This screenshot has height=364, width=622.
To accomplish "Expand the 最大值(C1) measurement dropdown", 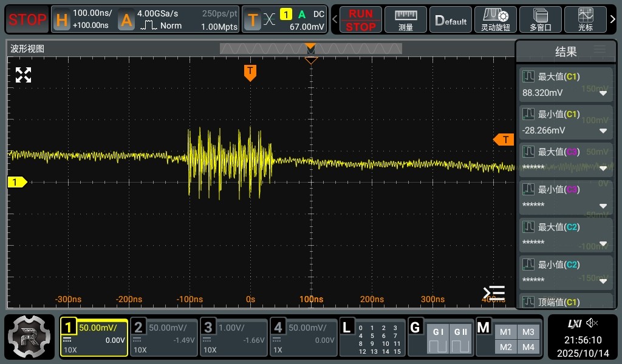I will 603,93.
